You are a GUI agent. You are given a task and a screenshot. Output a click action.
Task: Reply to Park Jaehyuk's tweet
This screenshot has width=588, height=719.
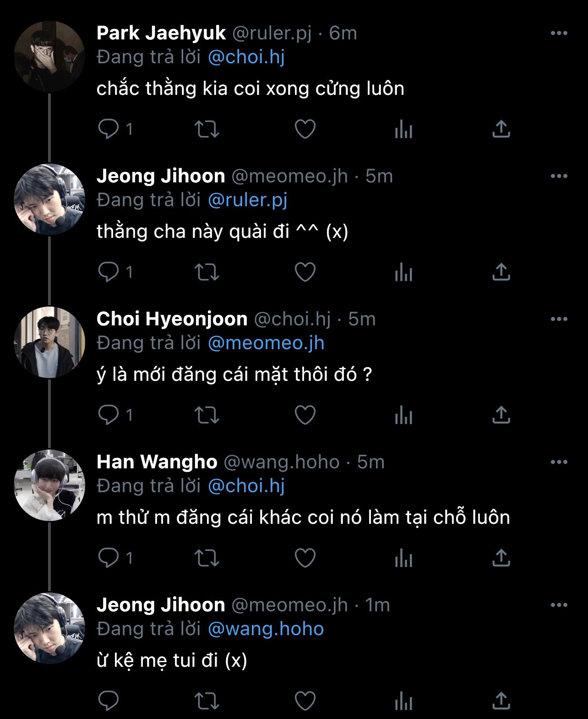[109, 129]
